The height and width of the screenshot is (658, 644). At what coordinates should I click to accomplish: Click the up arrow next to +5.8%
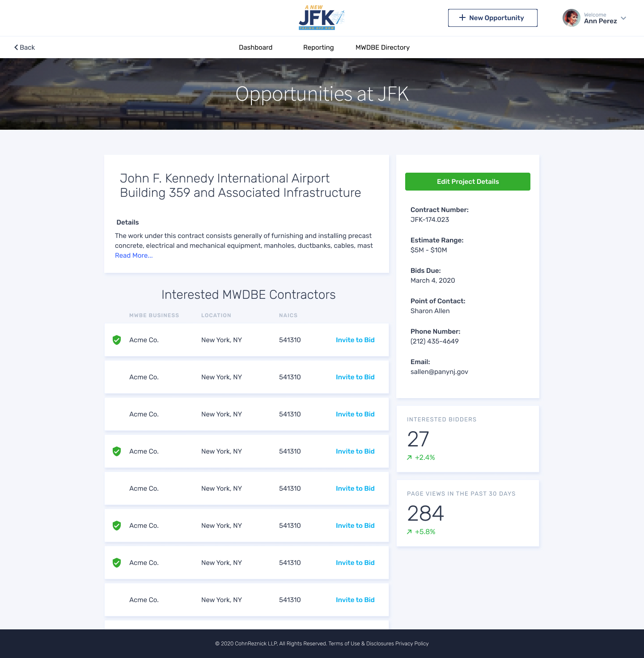pos(409,532)
